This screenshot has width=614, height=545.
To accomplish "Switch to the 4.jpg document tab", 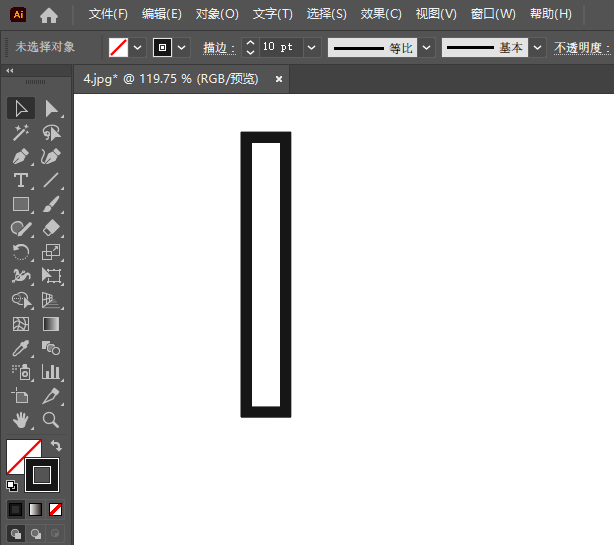I will [x=171, y=79].
